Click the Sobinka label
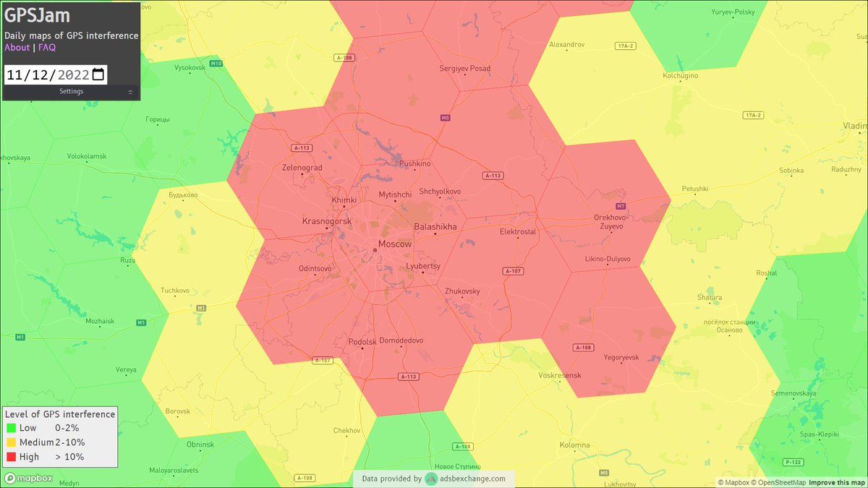This screenshot has width=868, height=488. (x=791, y=171)
